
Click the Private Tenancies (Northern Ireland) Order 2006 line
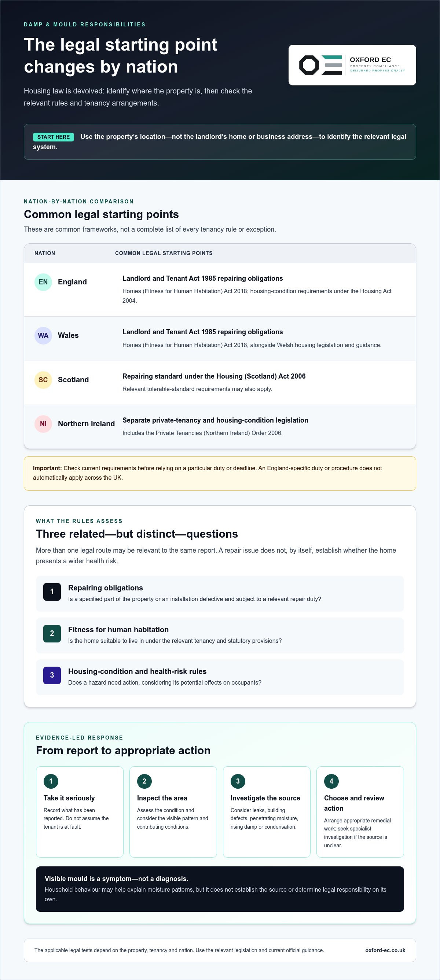tap(202, 433)
